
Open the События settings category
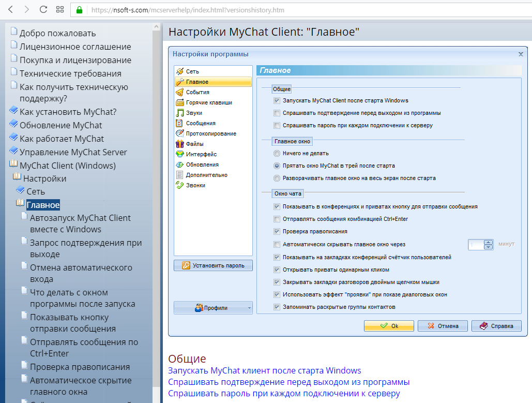[x=213, y=92]
